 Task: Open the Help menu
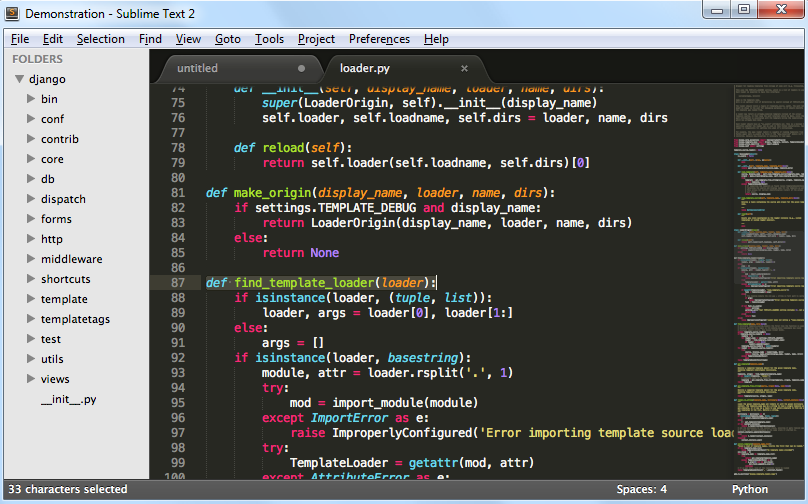pos(436,39)
